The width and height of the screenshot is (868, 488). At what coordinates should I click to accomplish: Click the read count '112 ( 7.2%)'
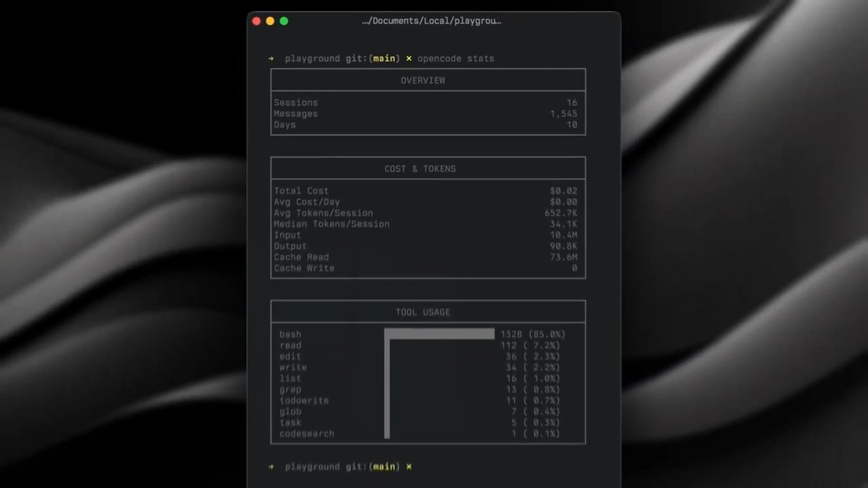click(530, 346)
